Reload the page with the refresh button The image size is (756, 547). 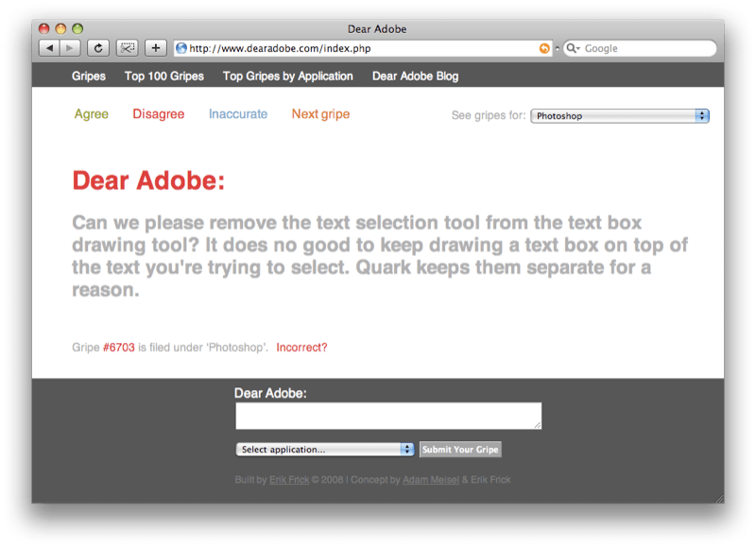tap(97, 48)
